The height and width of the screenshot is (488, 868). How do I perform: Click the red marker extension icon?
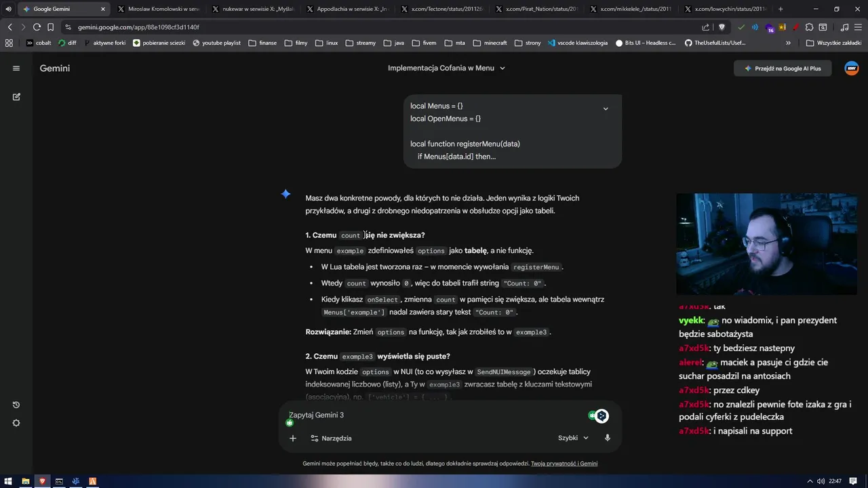[x=795, y=27]
